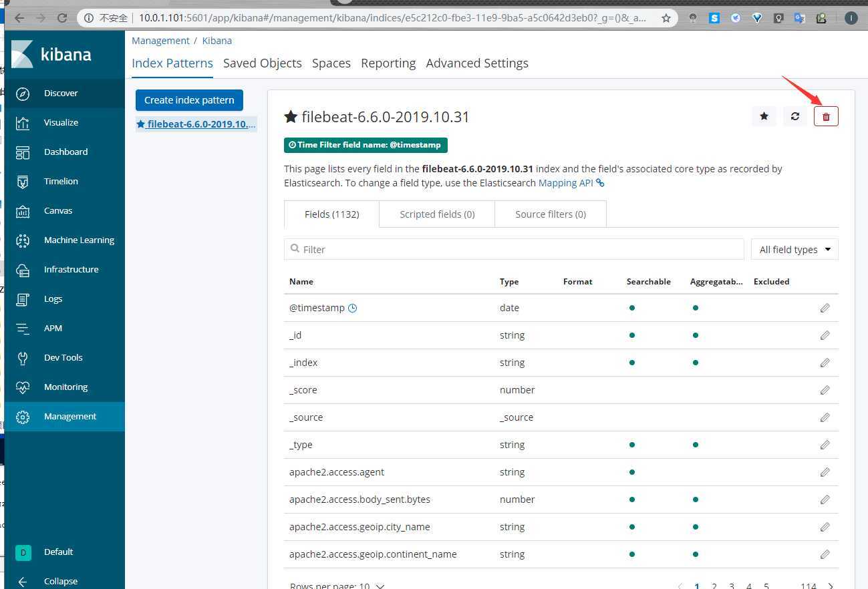
Task: Edit the _id field
Action: [x=825, y=335]
